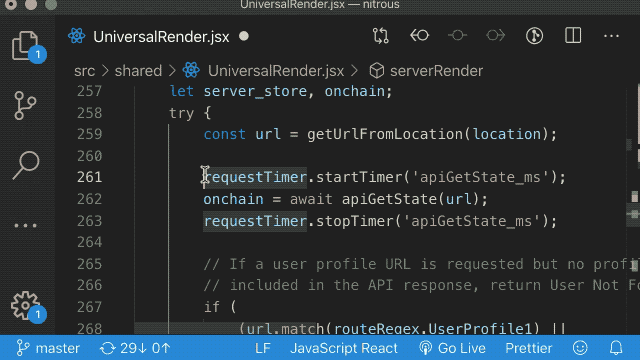Open the notifications bell
640x360 pixels.
click(x=616, y=348)
